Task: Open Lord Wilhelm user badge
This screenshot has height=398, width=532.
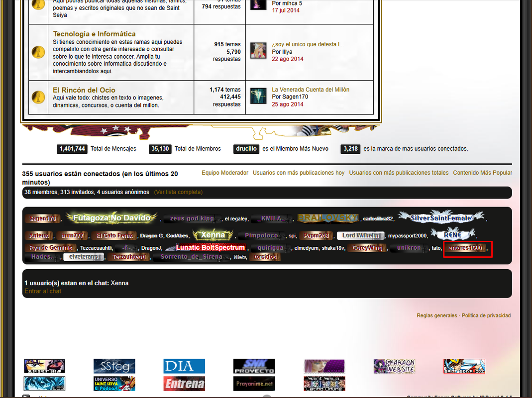Action: pyautogui.click(x=360, y=235)
